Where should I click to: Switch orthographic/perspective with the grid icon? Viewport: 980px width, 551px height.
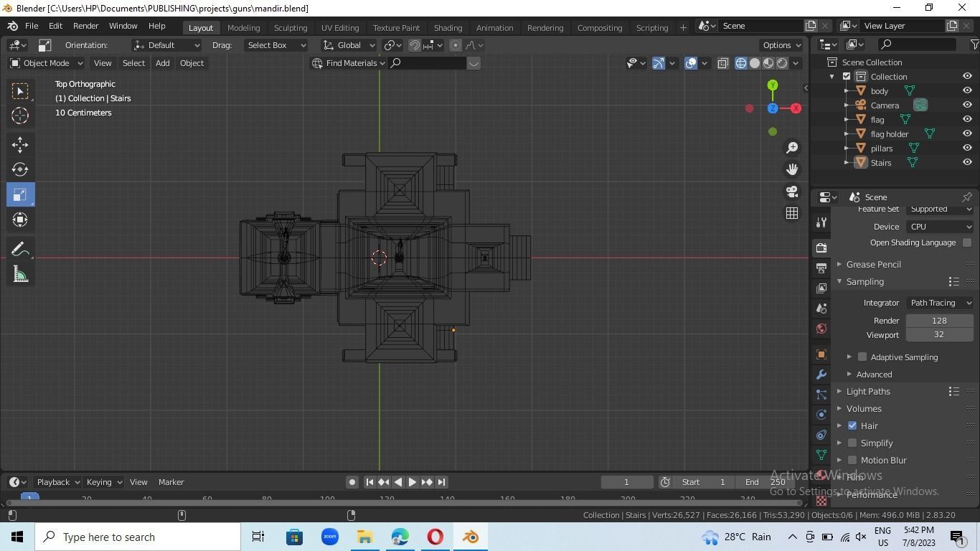792,213
